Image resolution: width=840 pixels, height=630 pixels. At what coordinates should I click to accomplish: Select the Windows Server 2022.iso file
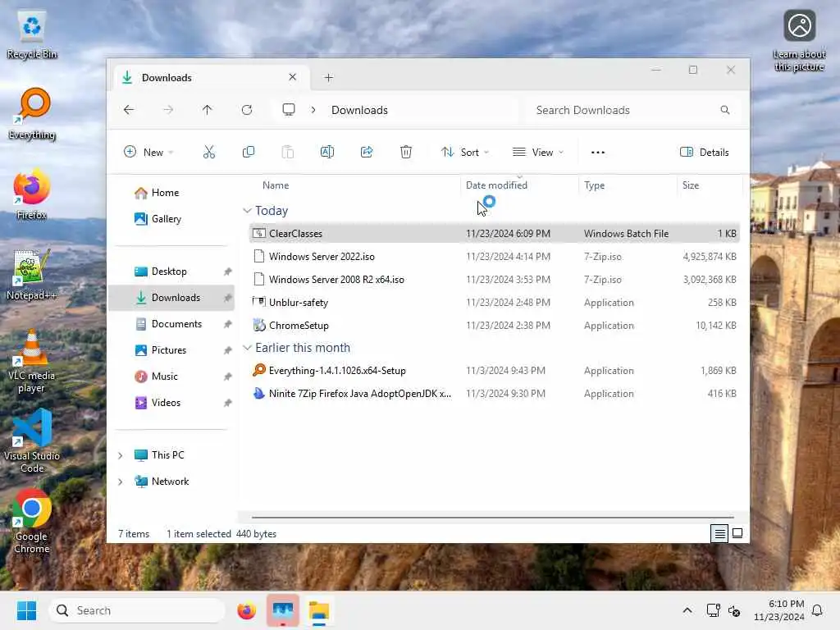pos(494,257)
